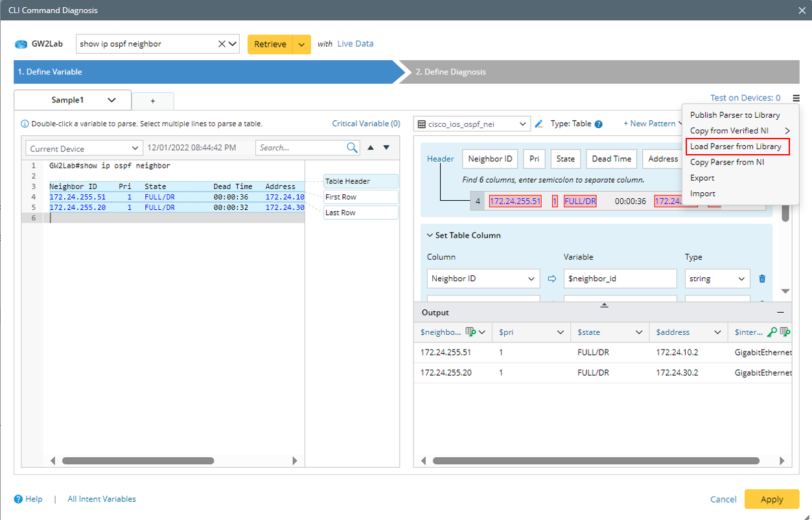This screenshot has width=812, height=520.
Task: Open the string type dropdown
Action: [717, 278]
